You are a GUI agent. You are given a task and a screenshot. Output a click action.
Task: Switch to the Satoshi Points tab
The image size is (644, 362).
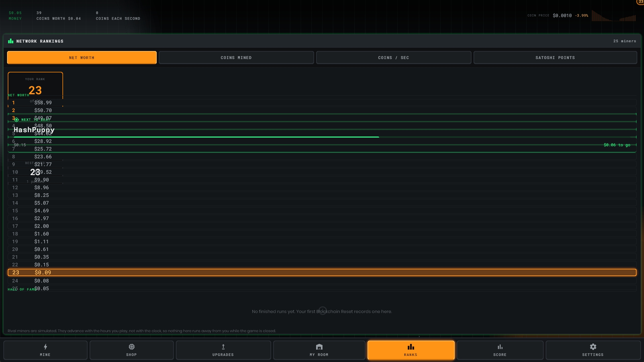555,58
